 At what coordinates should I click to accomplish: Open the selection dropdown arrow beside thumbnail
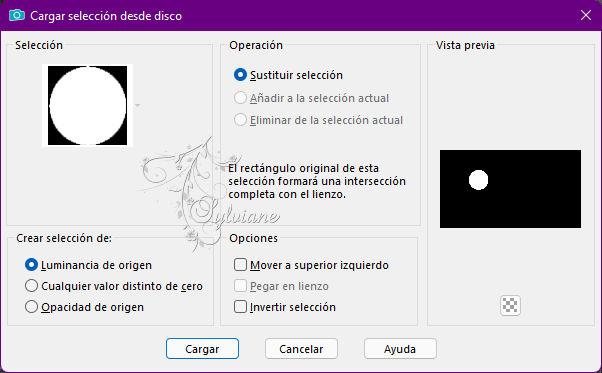(137, 105)
